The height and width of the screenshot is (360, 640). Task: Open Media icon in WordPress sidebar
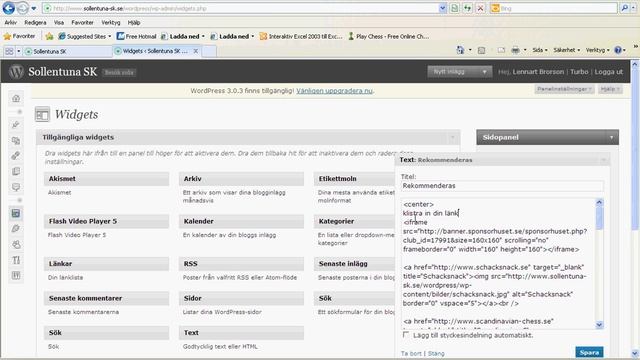tap(16, 140)
